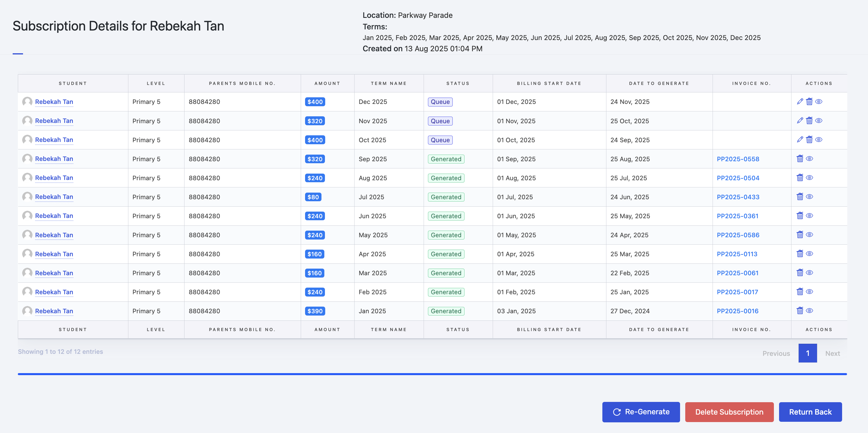Click the eye icon for Aug 2025 row
868x433 pixels.
(x=809, y=178)
